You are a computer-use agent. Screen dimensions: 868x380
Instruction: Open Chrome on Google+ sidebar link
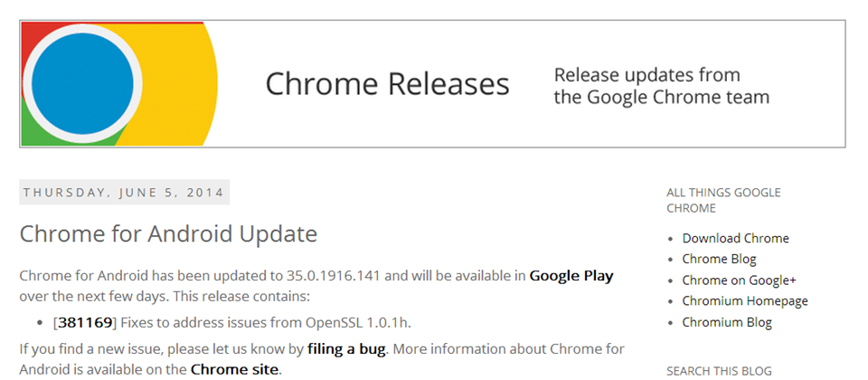739,280
